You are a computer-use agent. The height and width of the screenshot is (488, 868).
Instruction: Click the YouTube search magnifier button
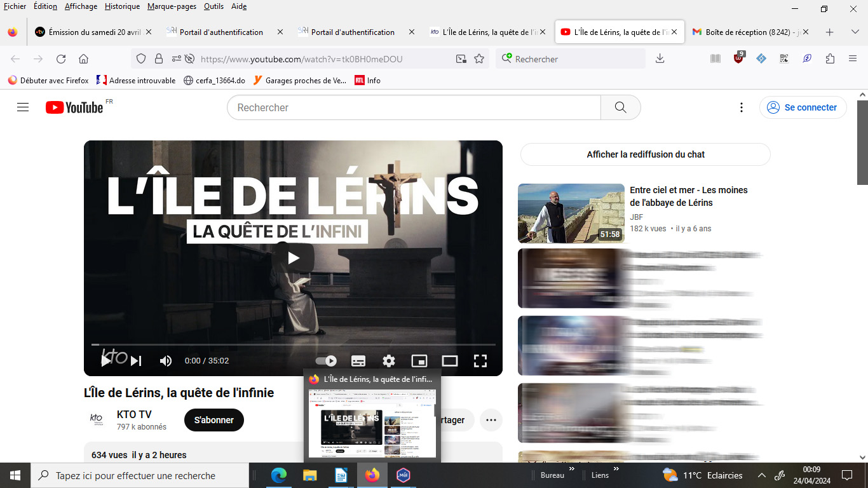pyautogui.click(x=621, y=107)
